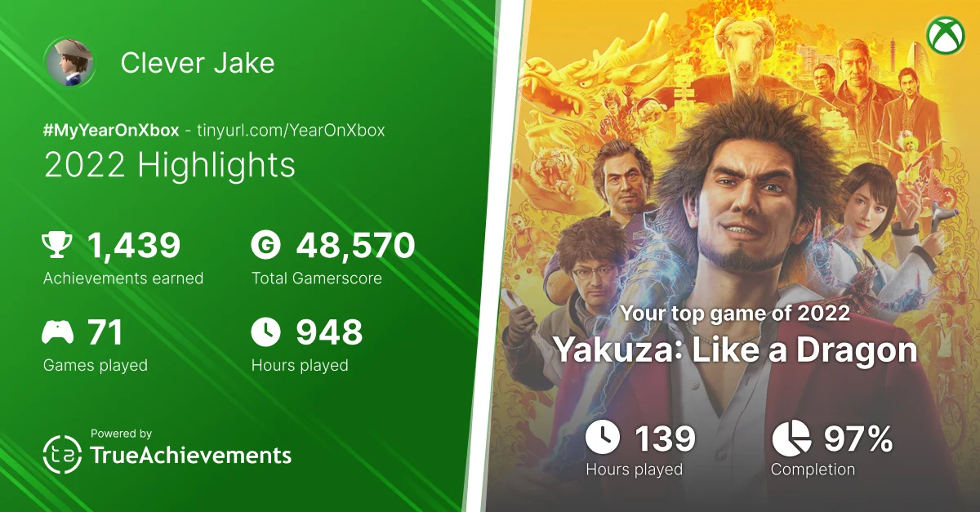980x512 pixels.
Task: Open the tinyurl.com/YearOnXbox link
Action: 291,130
